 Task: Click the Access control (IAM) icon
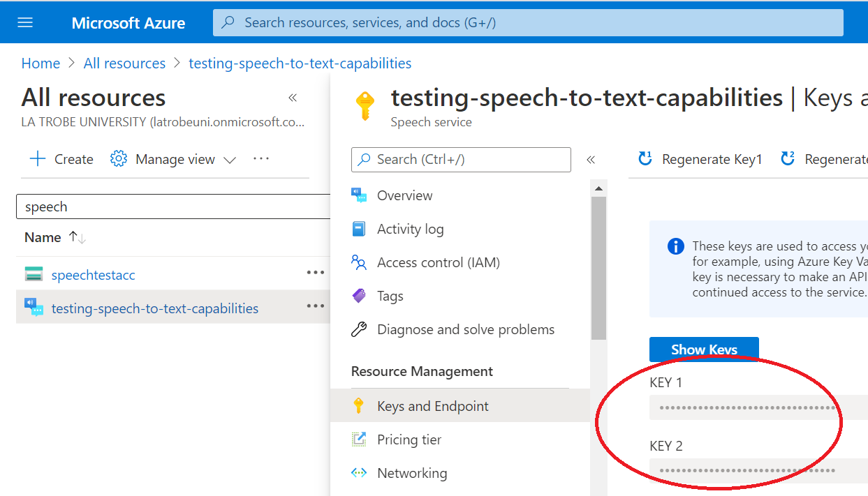coord(359,262)
